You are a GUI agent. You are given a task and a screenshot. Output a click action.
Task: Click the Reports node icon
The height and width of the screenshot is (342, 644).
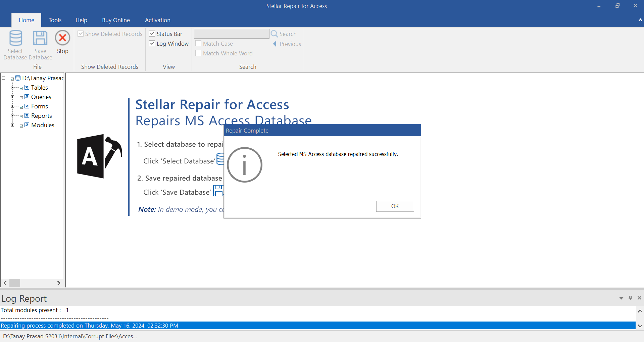click(27, 115)
